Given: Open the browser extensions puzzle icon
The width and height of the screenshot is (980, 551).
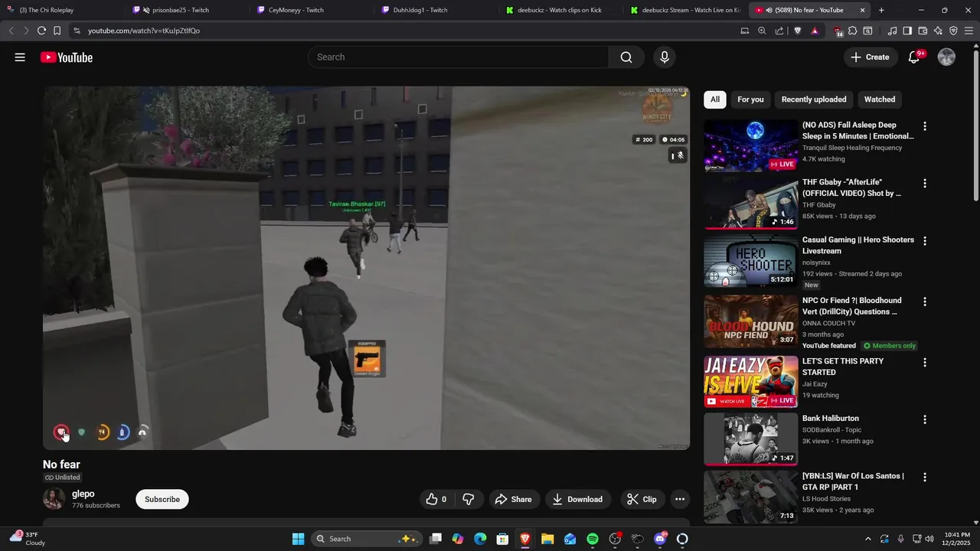Looking at the screenshot, I should point(852,31).
